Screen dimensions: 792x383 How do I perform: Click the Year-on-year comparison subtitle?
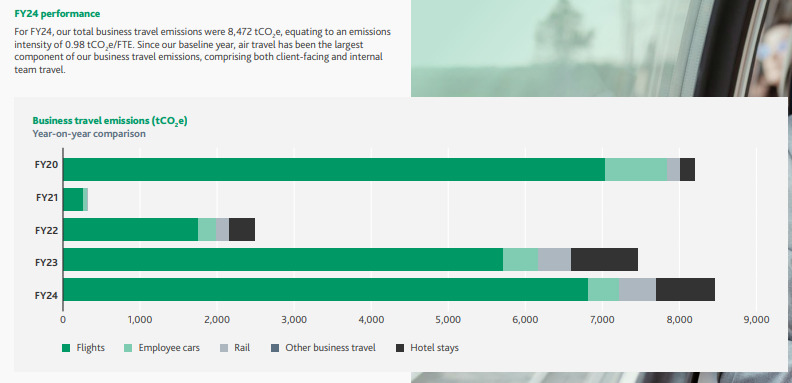tap(89, 134)
